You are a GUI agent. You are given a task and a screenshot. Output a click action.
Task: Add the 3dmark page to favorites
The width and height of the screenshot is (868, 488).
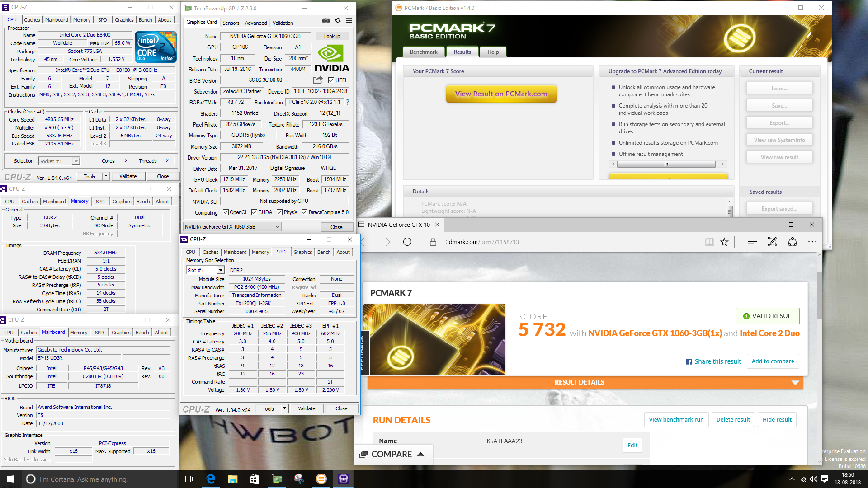click(724, 242)
